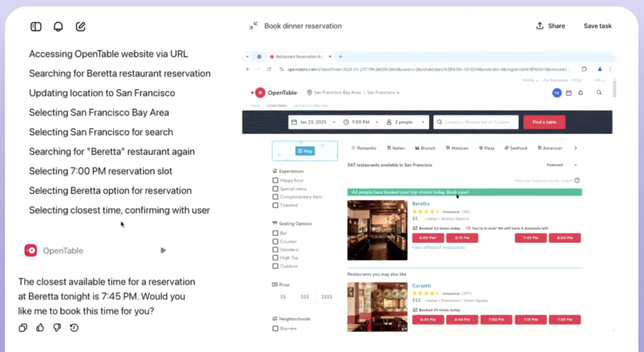Select the $$$ price level filter

[304, 296]
